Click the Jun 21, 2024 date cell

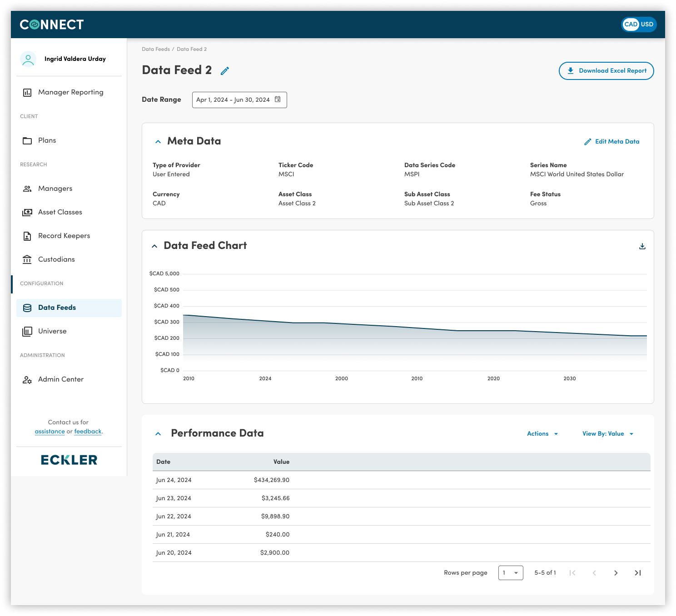[173, 535]
